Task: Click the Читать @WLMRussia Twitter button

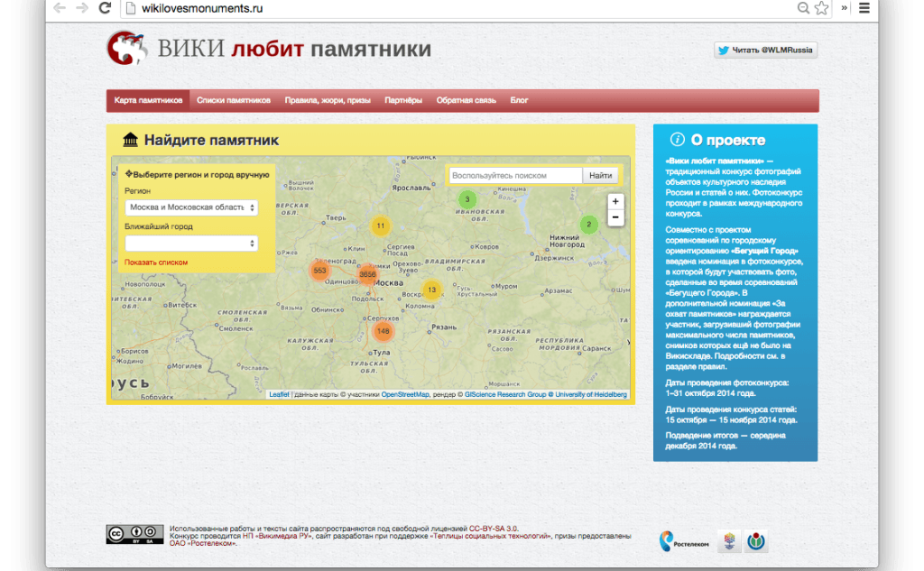Action: point(765,51)
